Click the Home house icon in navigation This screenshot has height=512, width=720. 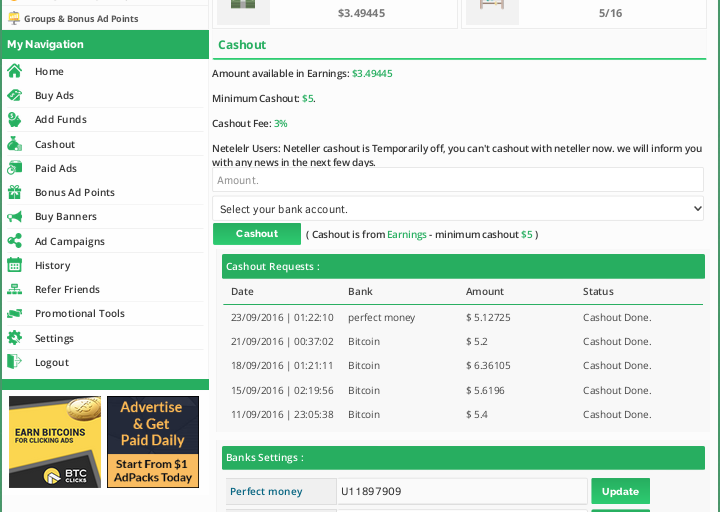point(14,71)
